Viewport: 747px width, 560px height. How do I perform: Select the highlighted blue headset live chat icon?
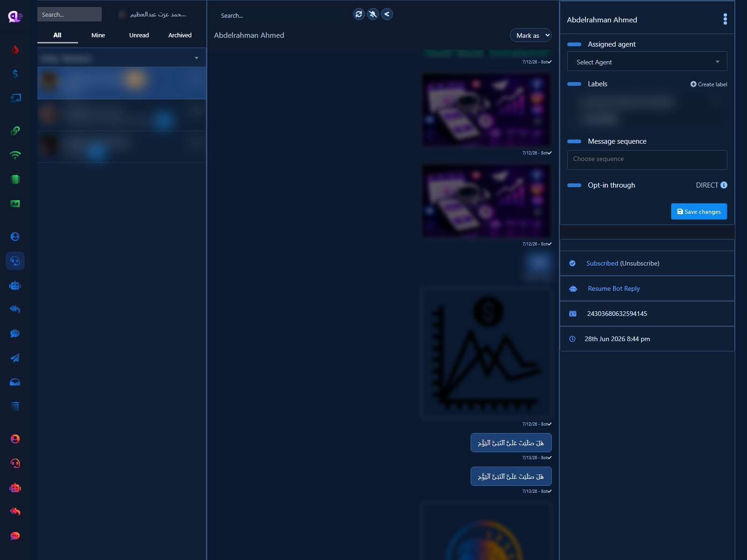15,261
